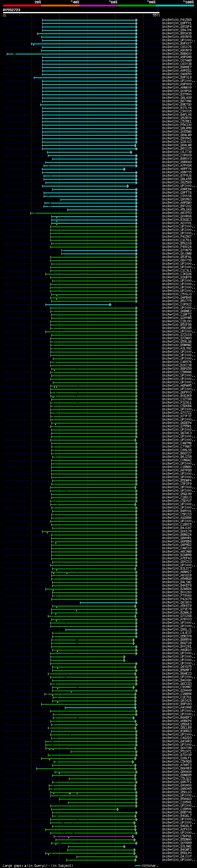The height and width of the screenshot is (868, 197).
Task: Click the white query sequence bar
Action: 81,13
